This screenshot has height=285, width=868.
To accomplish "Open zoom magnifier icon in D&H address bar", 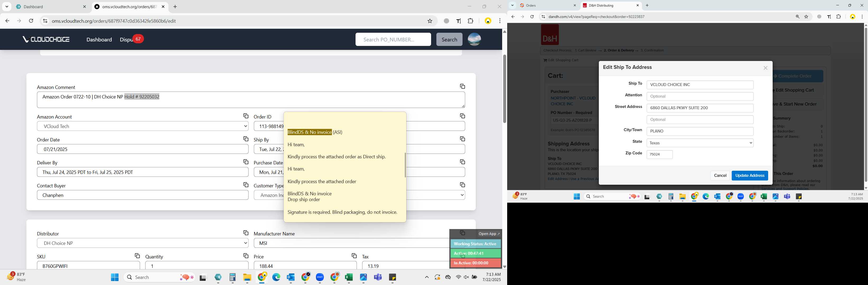I will (x=797, y=16).
